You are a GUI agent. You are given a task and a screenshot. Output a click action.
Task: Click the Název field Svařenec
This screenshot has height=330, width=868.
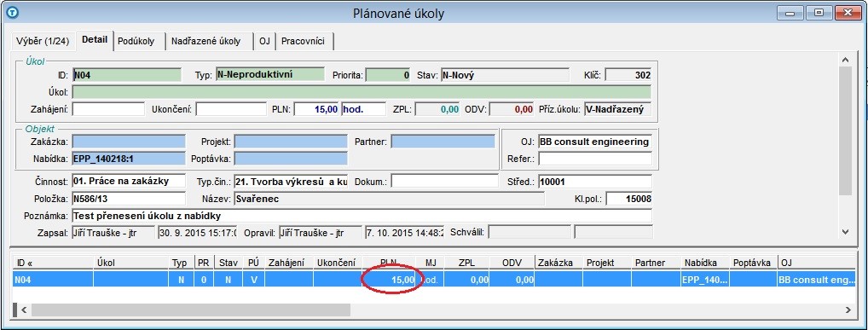pyautogui.click(x=389, y=198)
